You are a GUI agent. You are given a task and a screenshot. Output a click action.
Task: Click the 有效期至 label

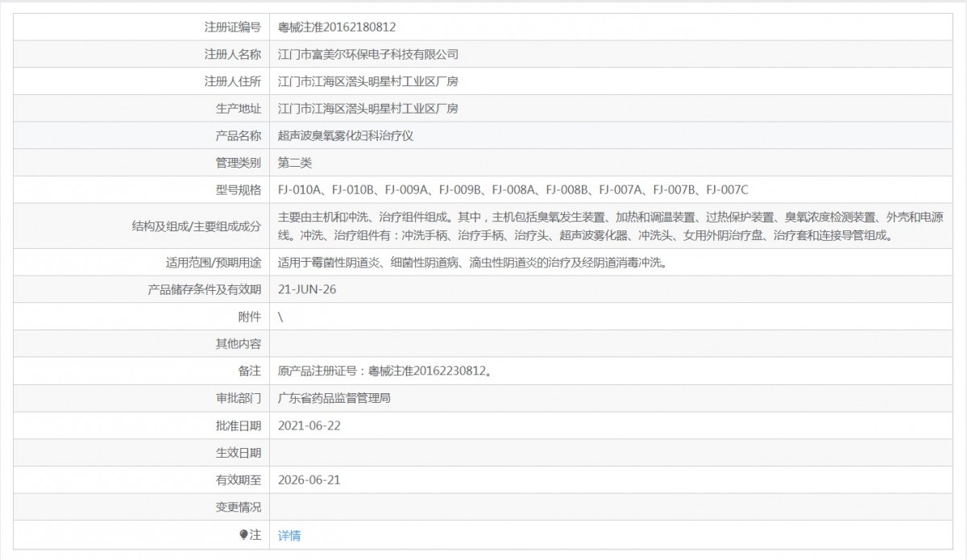click(239, 480)
